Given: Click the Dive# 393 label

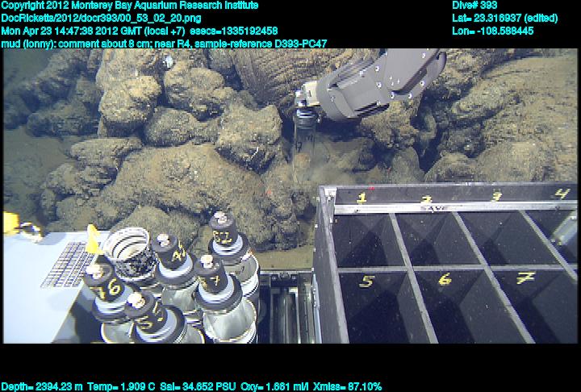Looking at the screenshot, I should pyautogui.click(x=474, y=5).
